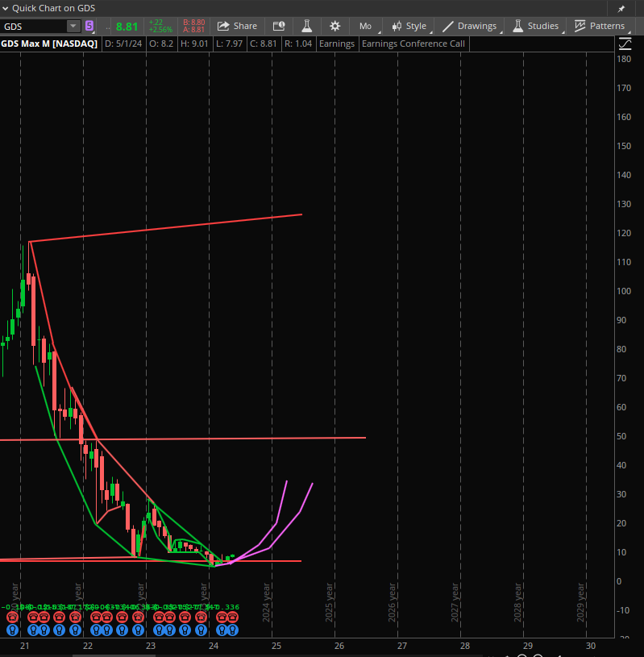Click the chart scale icon above price axis
Viewport: 644px width, 657px height.
625,44
